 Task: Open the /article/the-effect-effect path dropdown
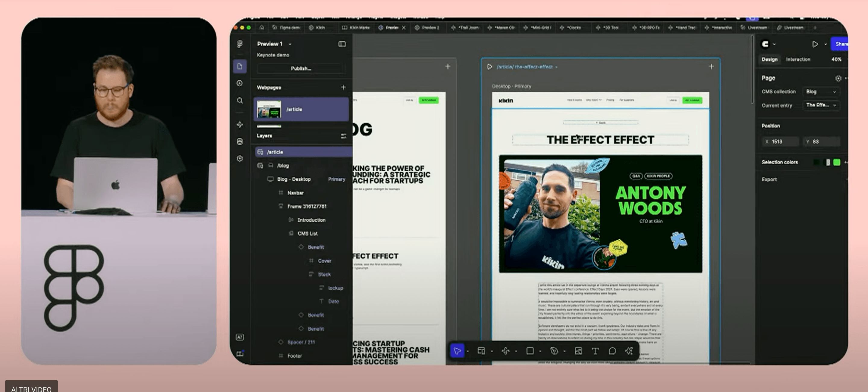coord(556,67)
